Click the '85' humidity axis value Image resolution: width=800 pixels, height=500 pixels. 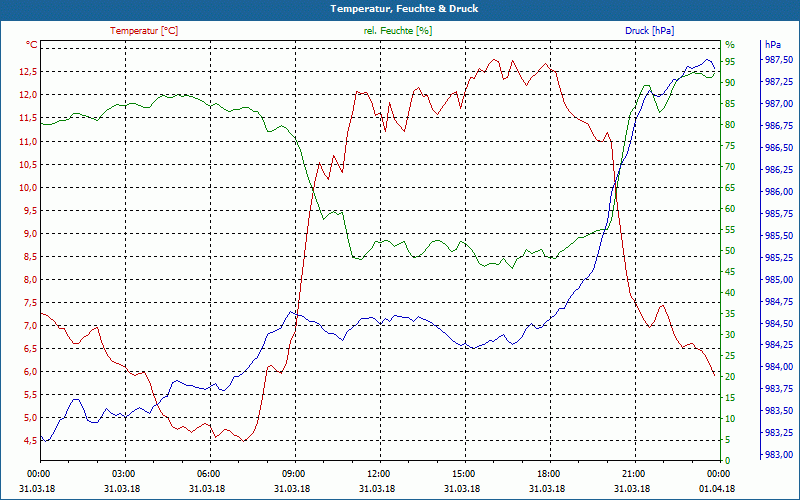tap(730, 104)
